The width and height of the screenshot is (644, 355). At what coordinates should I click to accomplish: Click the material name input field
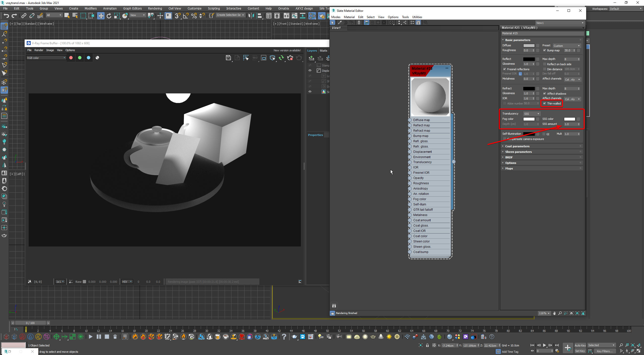point(542,33)
